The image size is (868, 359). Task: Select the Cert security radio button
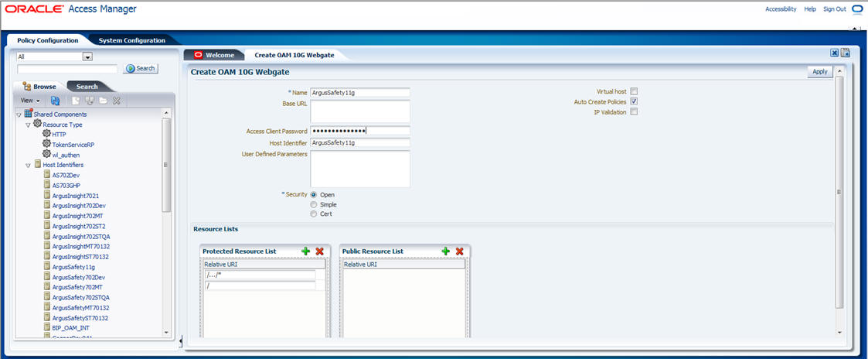coord(314,214)
